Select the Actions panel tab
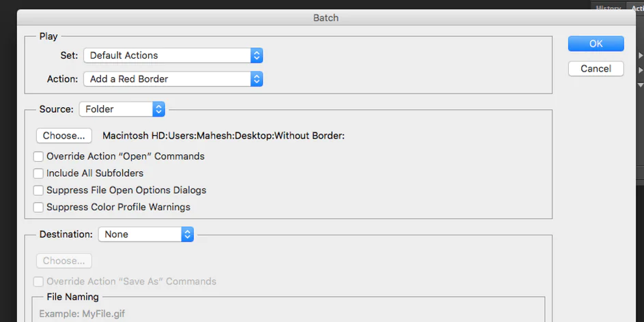The width and height of the screenshot is (644, 322). pyautogui.click(x=637, y=8)
